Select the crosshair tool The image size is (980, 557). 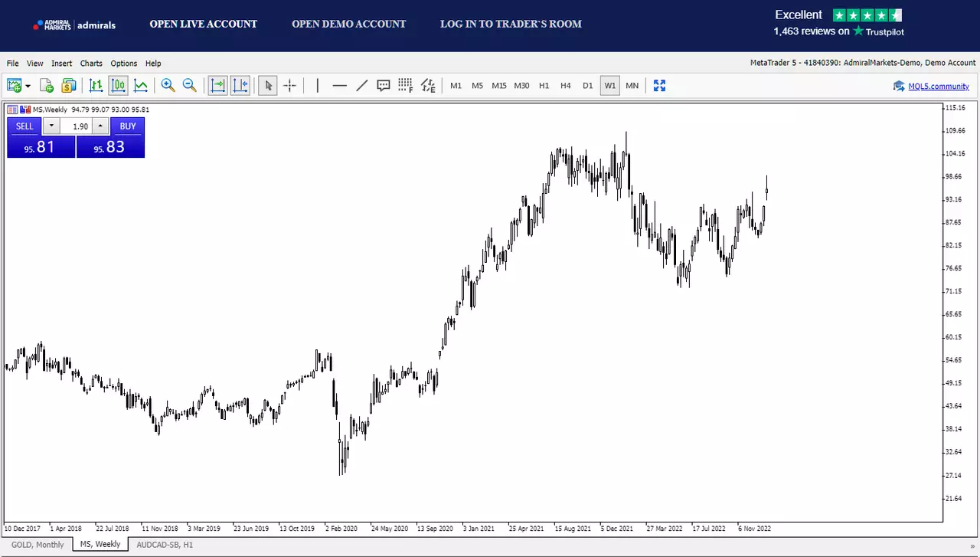[x=290, y=86]
